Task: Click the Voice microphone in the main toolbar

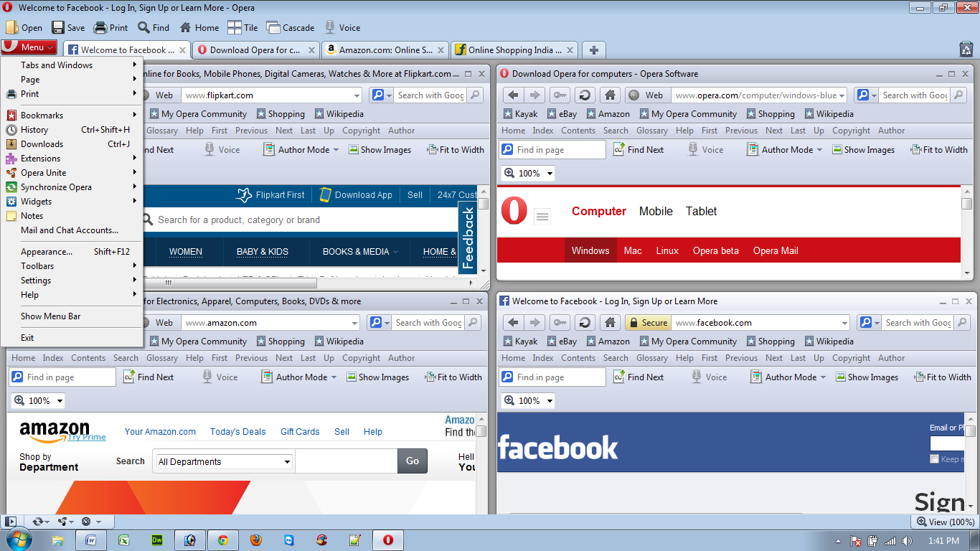Action: 330,27
